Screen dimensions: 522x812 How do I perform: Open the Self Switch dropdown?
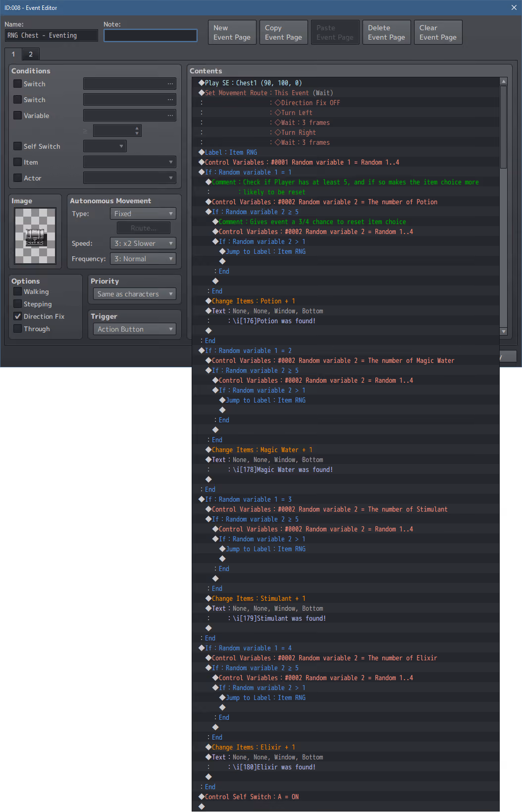(105, 146)
